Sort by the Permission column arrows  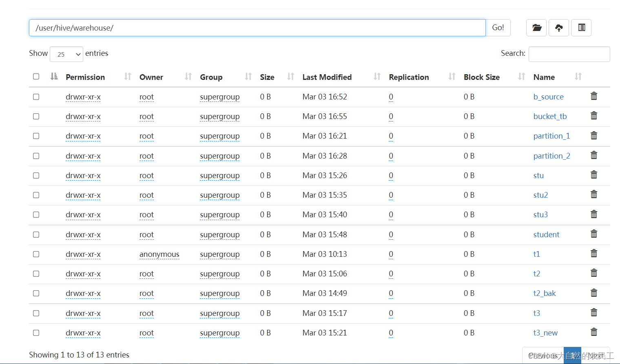click(x=128, y=77)
